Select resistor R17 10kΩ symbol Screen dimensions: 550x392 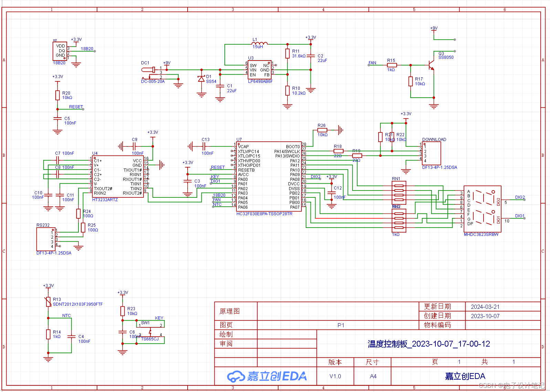(x=411, y=81)
